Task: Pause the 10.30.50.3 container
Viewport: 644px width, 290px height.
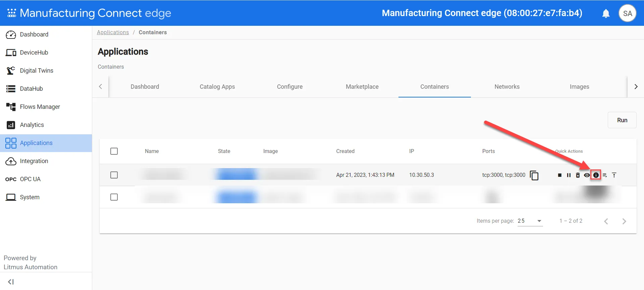Action: click(569, 175)
